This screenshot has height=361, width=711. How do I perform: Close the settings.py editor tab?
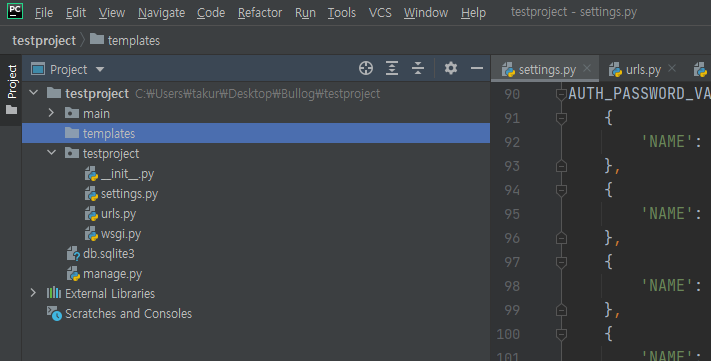coord(587,68)
